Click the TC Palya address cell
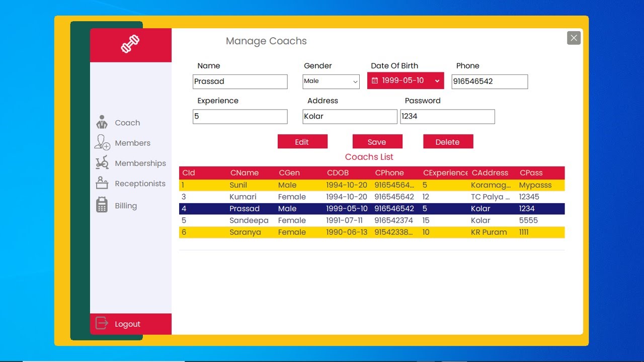 pos(493,197)
